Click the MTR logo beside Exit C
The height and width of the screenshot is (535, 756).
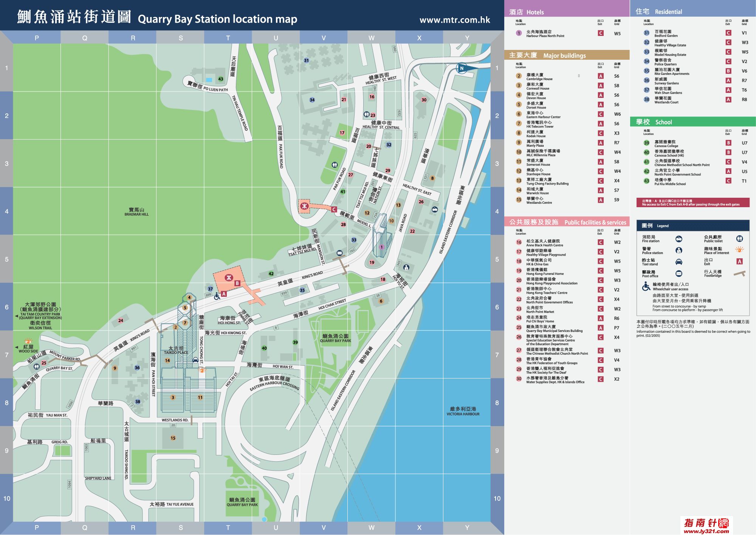[304, 206]
